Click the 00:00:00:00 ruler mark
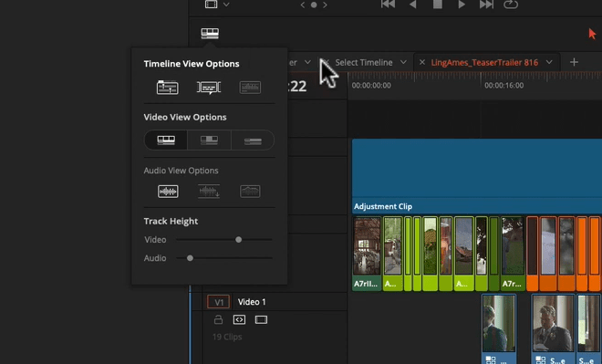Viewport: 602px width, 364px height. point(371,86)
